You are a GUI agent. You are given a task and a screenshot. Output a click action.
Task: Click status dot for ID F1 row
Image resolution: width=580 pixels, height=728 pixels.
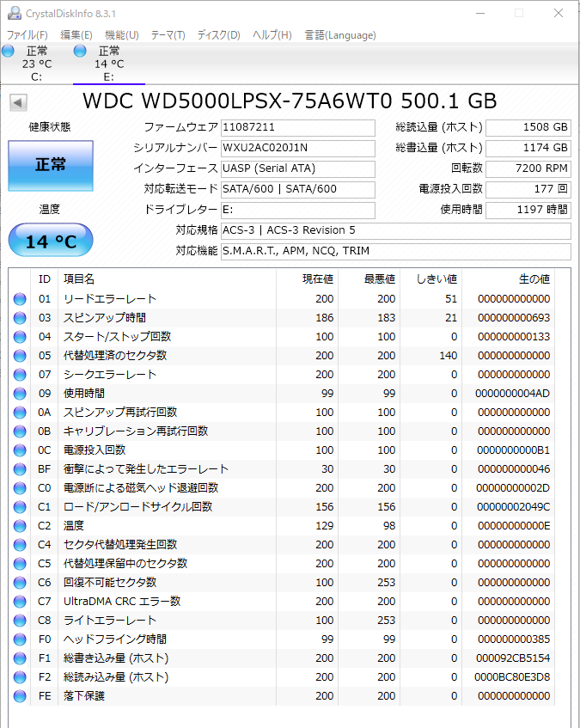pyautogui.click(x=20, y=658)
